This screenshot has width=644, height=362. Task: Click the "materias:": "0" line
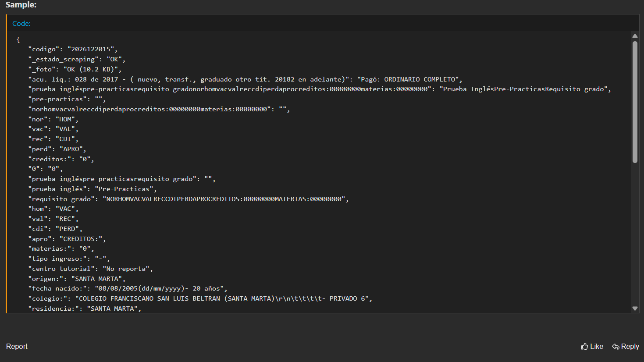click(61, 248)
